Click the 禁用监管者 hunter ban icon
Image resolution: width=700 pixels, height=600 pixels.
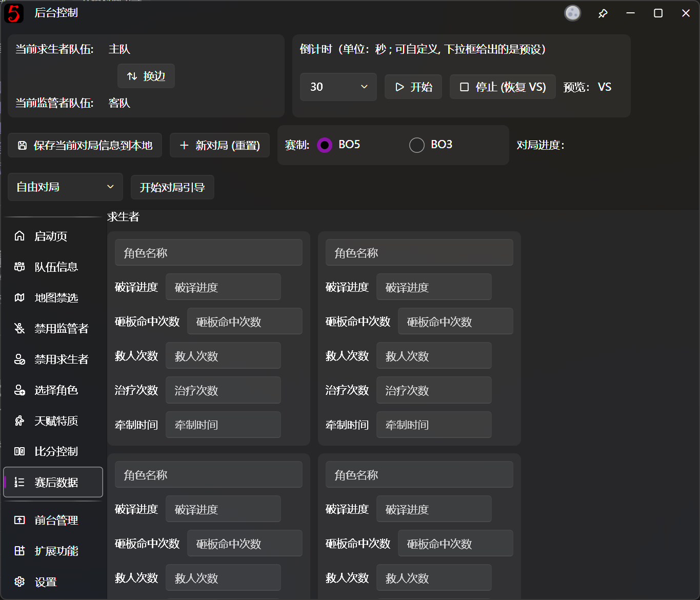point(19,328)
